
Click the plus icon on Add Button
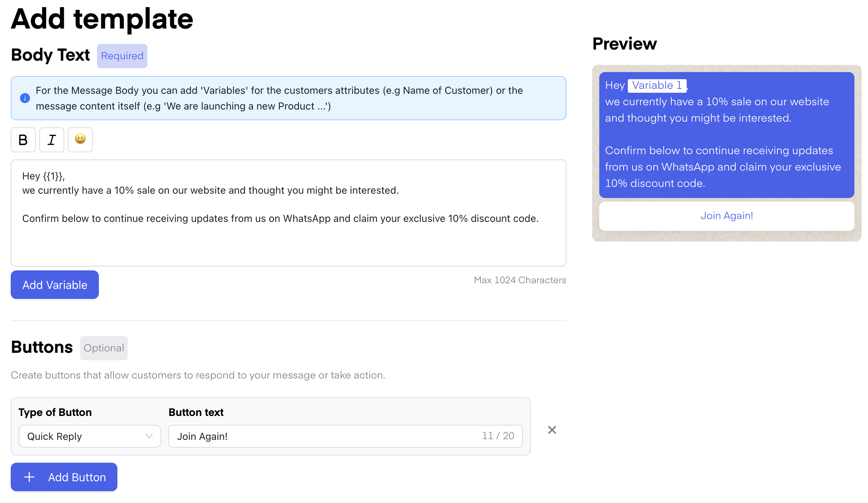29,477
